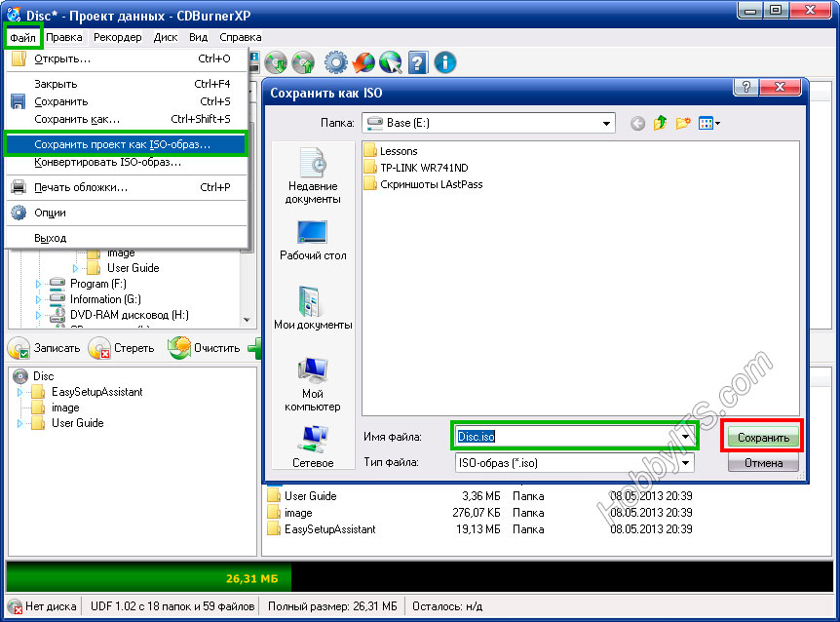Select the TP-LINK WR741ND folder
The height and width of the screenshot is (622, 840).
(416, 169)
